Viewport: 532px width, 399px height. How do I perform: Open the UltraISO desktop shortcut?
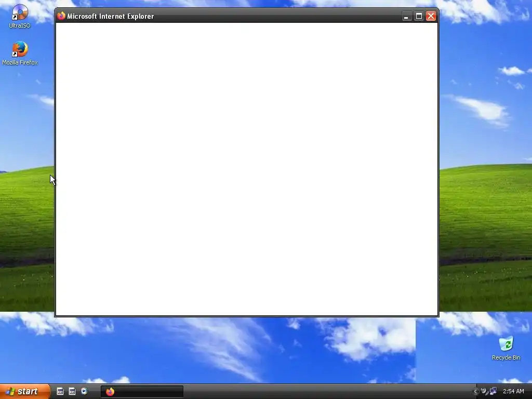coord(20,16)
